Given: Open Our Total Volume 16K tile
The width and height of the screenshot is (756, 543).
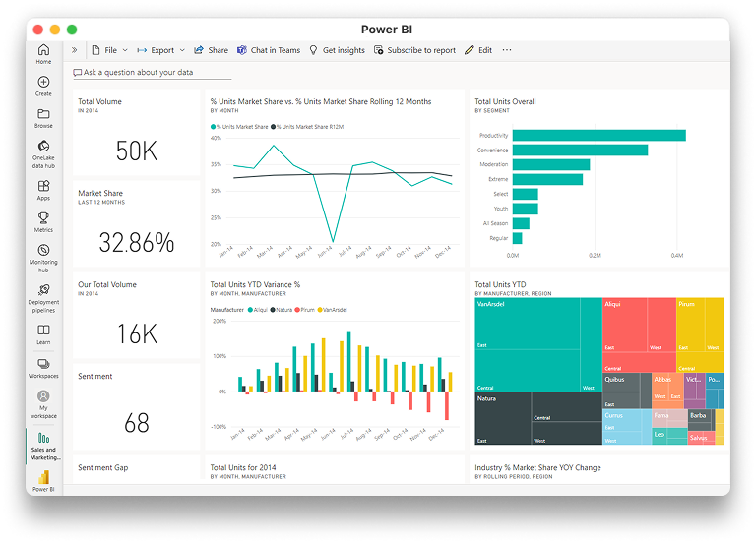Looking at the screenshot, I should 137,316.
